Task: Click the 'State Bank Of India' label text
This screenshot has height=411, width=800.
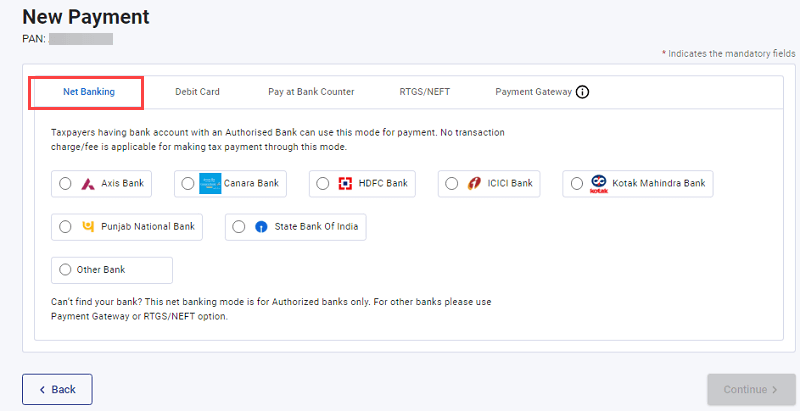Action: click(x=316, y=226)
